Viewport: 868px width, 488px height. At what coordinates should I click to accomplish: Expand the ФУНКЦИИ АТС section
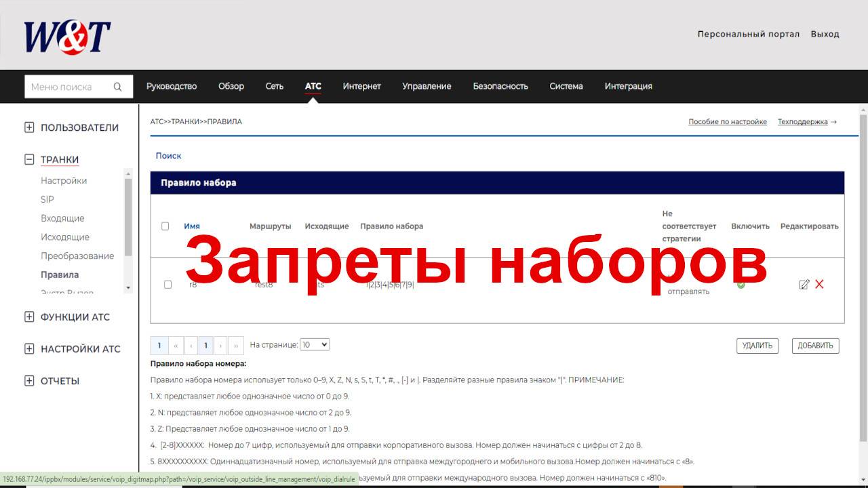[29, 317]
